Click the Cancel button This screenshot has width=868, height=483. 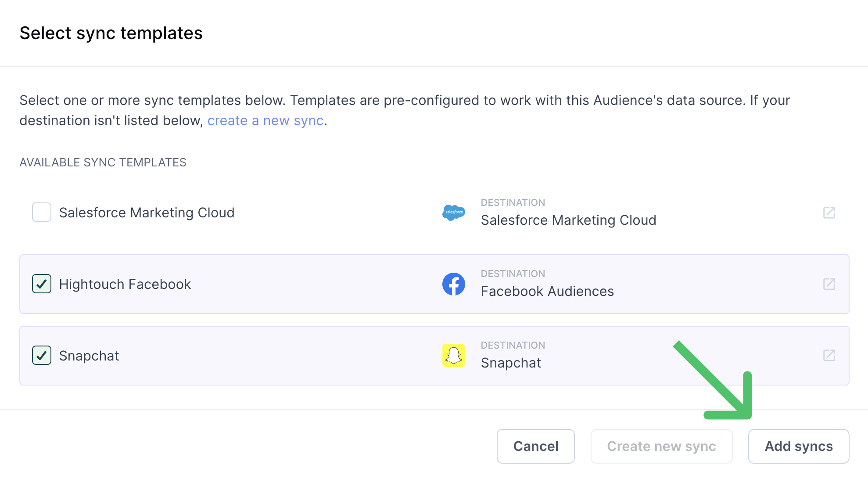click(x=536, y=446)
